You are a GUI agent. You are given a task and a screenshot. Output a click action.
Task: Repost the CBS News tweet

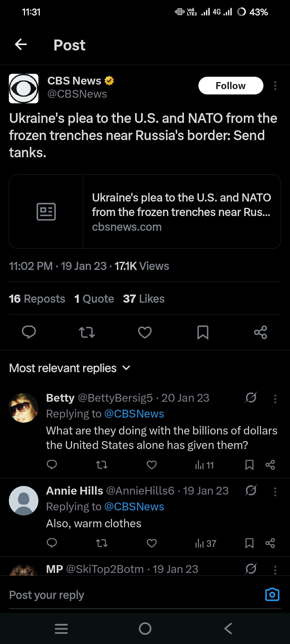click(87, 332)
